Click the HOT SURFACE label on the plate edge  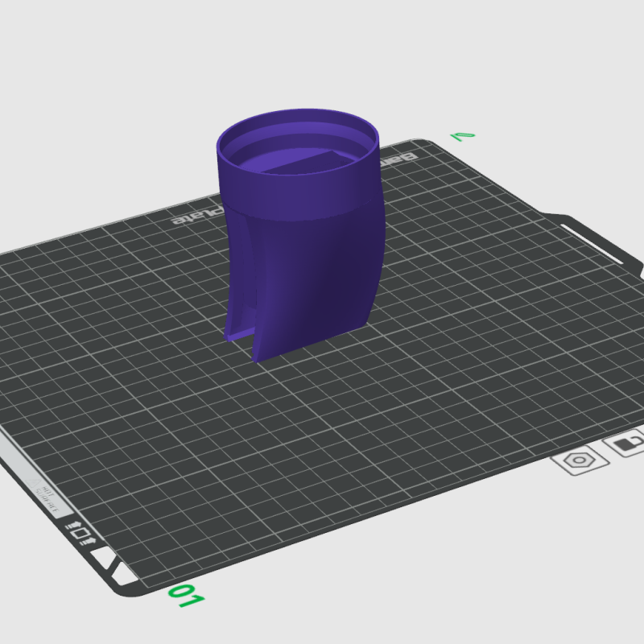48,497
